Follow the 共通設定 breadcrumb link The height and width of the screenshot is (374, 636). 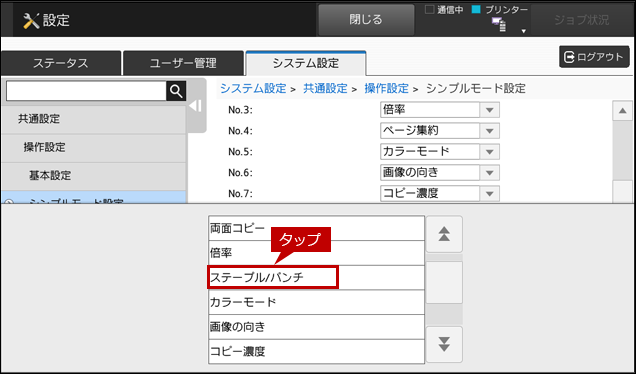click(325, 88)
